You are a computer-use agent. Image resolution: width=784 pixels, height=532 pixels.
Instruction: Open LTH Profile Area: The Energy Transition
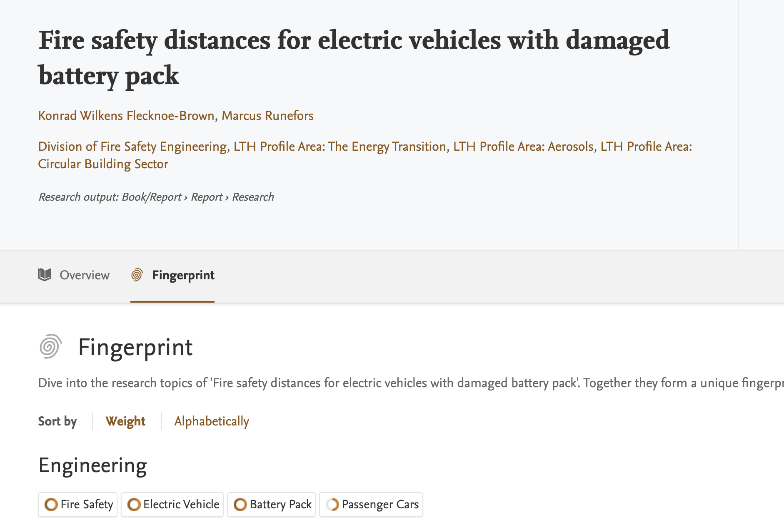[340, 147]
